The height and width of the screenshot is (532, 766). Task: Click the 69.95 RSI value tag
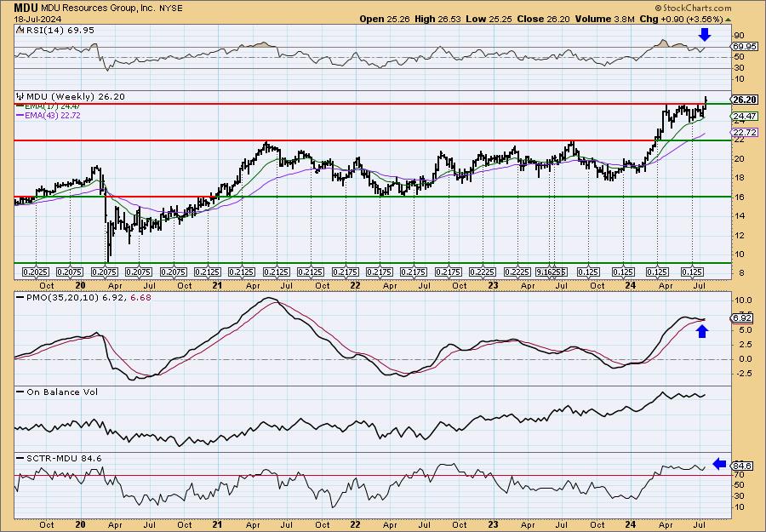pyautogui.click(x=745, y=47)
